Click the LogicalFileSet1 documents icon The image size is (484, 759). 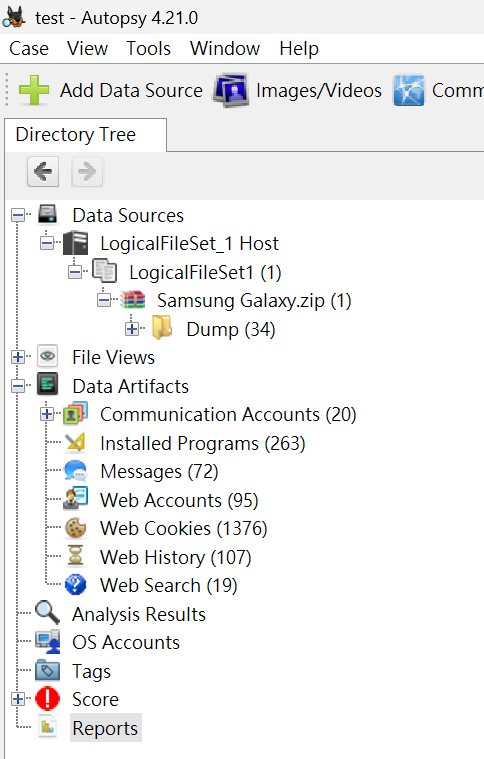pos(105,271)
